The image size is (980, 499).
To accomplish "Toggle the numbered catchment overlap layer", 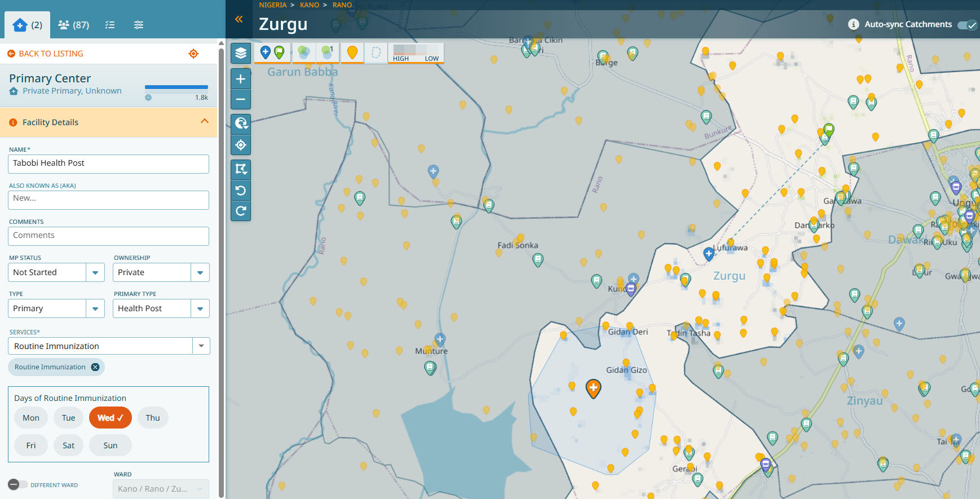I will 328,53.
